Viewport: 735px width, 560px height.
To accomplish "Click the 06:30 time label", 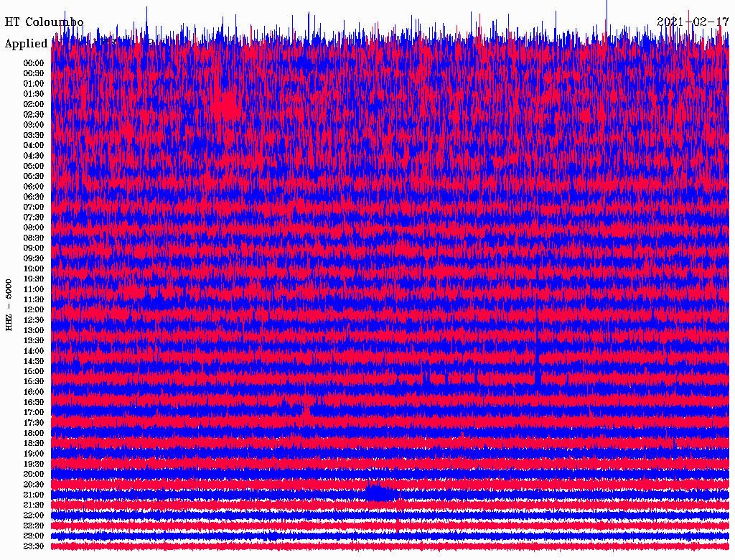I will 34,197.
